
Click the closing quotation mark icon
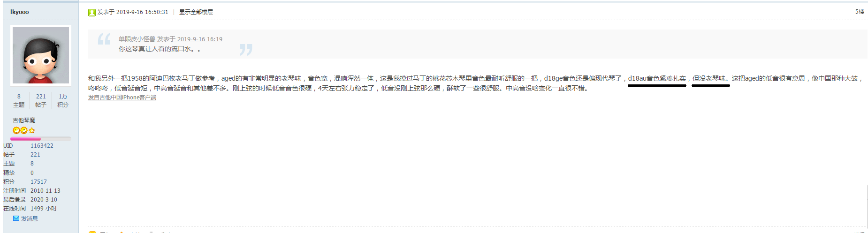pyautogui.click(x=246, y=49)
